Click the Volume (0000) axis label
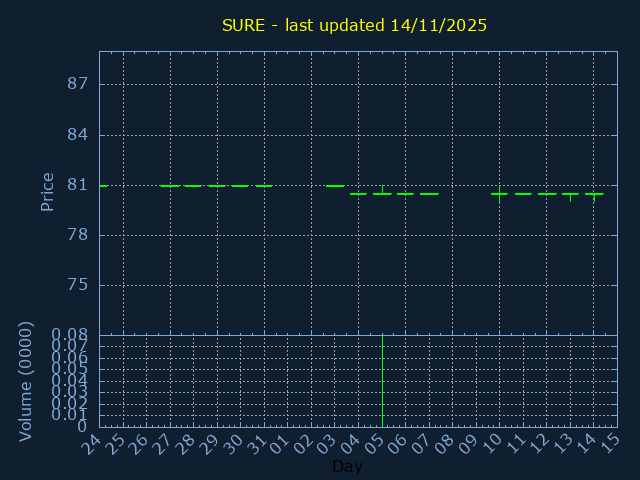 (26, 381)
